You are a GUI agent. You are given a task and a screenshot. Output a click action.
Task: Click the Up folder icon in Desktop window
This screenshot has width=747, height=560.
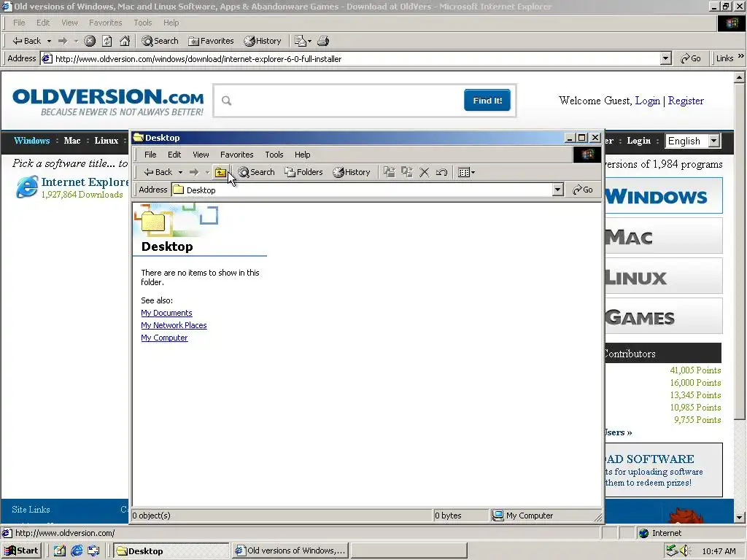[x=220, y=172]
